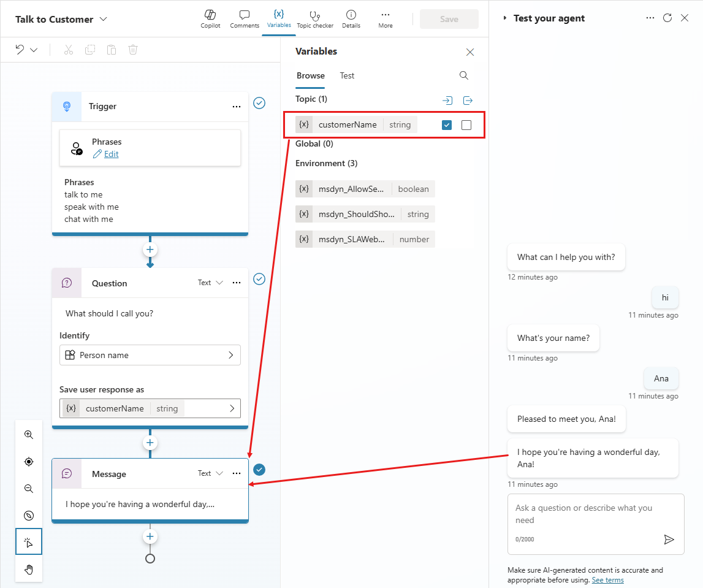703x588 pixels.
Task: Zoom out on the canvas
Action: (x=29, y=489)
